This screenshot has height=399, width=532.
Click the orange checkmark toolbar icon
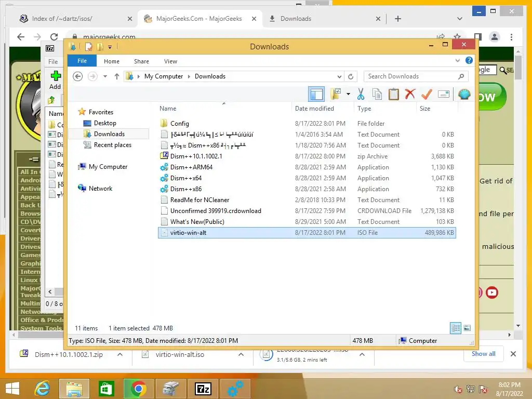pyautogui.click(x=427, y=94)
